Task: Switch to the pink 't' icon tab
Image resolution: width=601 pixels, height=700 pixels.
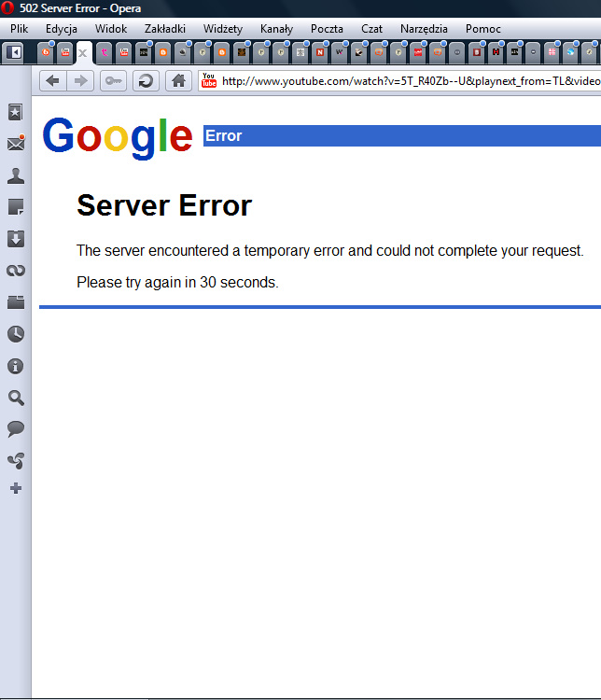Action: pyautogui.click(x=104, y=52)
